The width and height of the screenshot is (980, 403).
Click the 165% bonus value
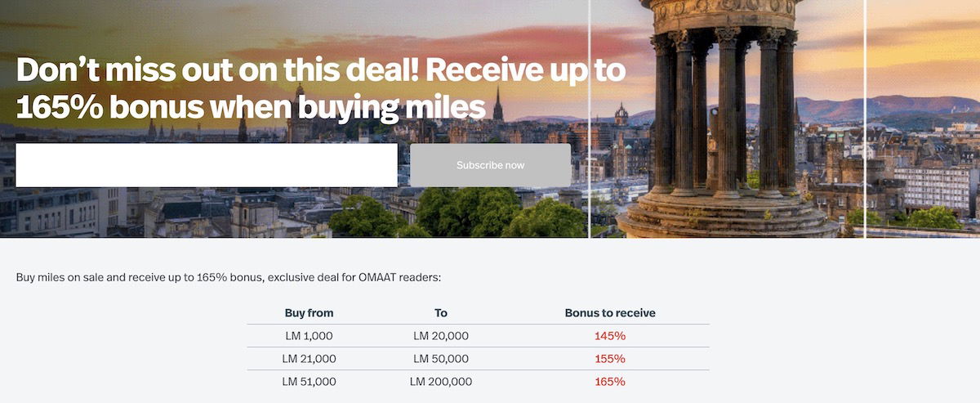[x=610, y=382]
